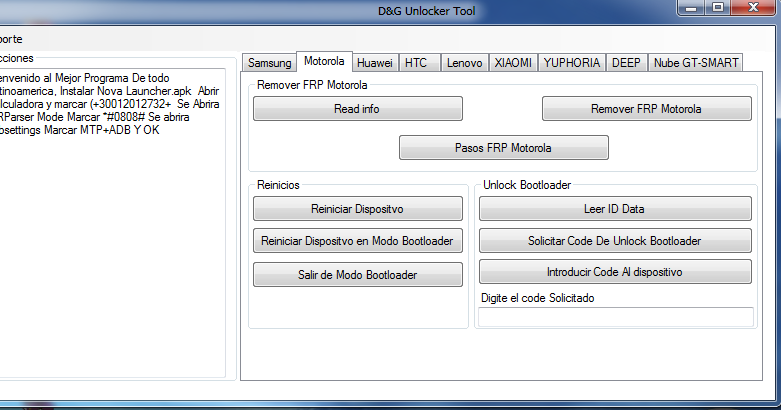Open the Huawei tab
The height and width of the screenshot is (410, 781).
click(x=375, y=63)
